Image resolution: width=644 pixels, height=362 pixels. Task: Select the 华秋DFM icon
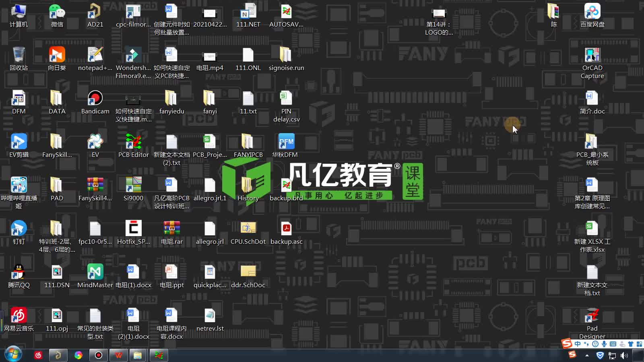pyautogui.click(x=286, y=146)
